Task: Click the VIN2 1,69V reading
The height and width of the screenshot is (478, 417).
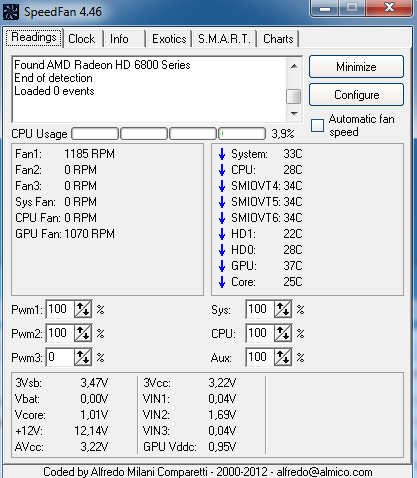Action: coord(190,415)
